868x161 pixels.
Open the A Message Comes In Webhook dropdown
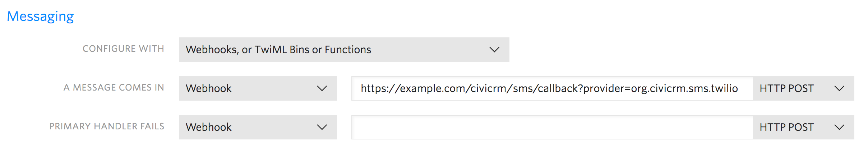click(257, 88)
